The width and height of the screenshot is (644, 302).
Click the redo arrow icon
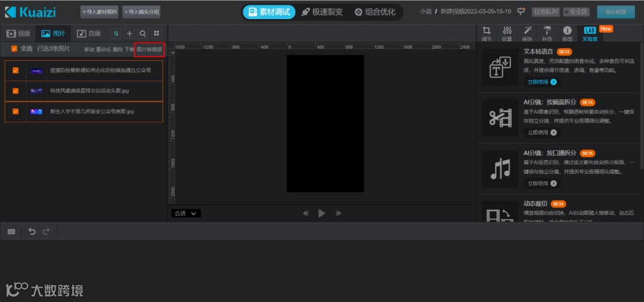pyautogui.click(x=46, y=232)
